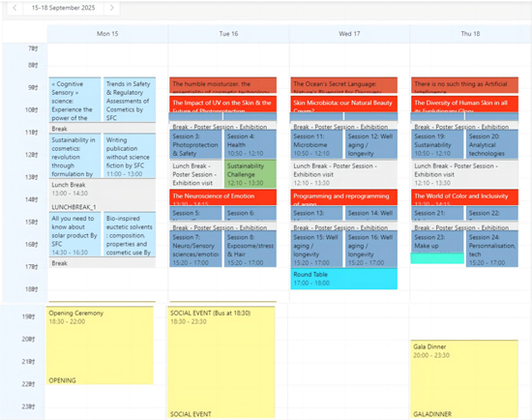The image size is (532, 420).
Task: Open Wednesday Lunch Break Poster Session event
Action: click(343, 174)
